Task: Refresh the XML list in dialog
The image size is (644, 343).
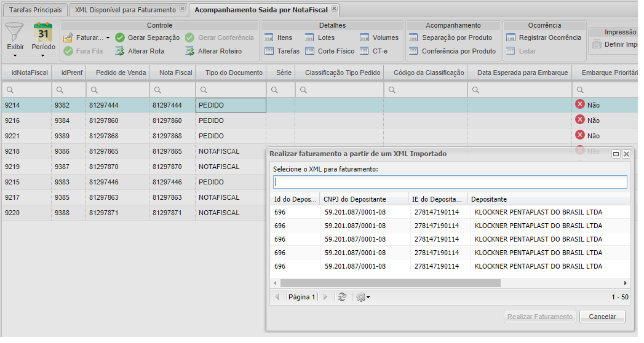Action: 342,297
